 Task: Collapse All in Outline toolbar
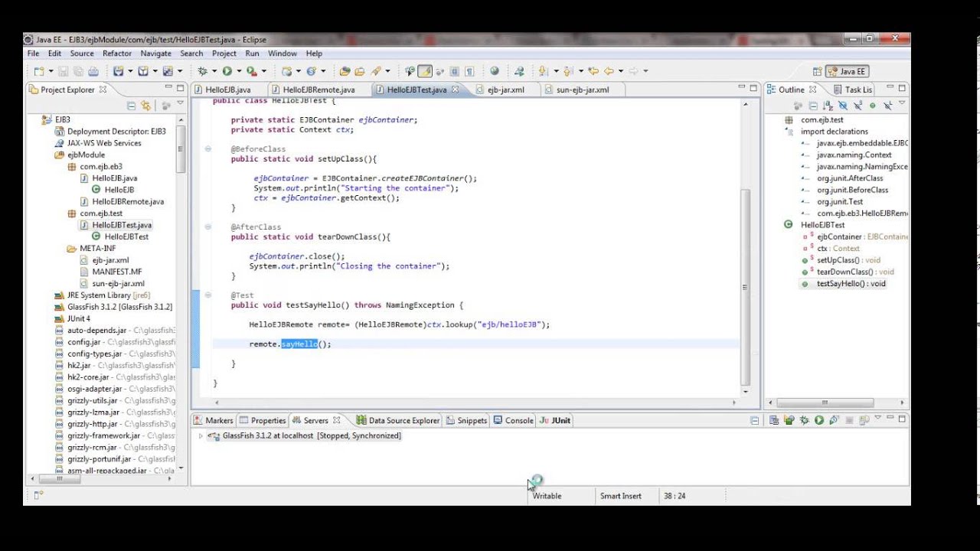pyautogui.click(x=813, y=106)
